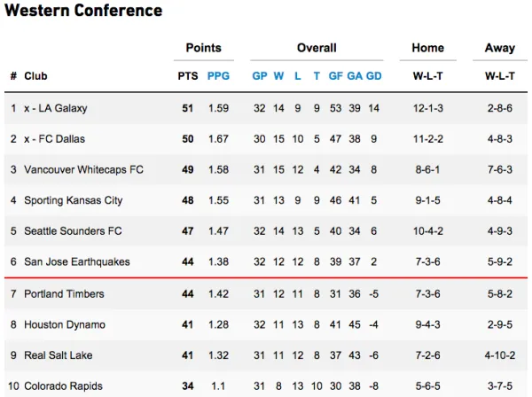The width and height of the screenshot is (532, 397).
Task: Click Seattle Sounders FC club name
Action: click(x=73, y=231)
